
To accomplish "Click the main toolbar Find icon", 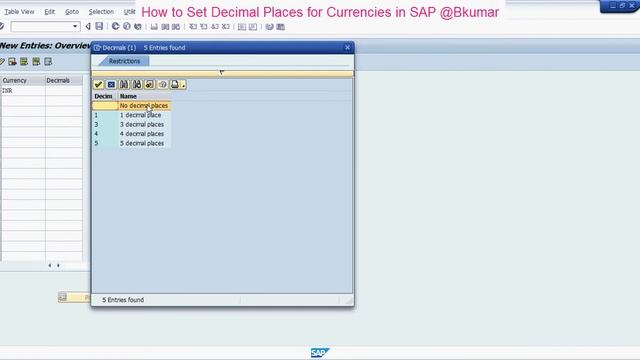I will click(x=165, y=27).
